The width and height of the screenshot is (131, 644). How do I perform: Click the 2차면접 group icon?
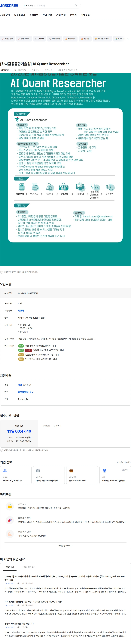[64, 187]
